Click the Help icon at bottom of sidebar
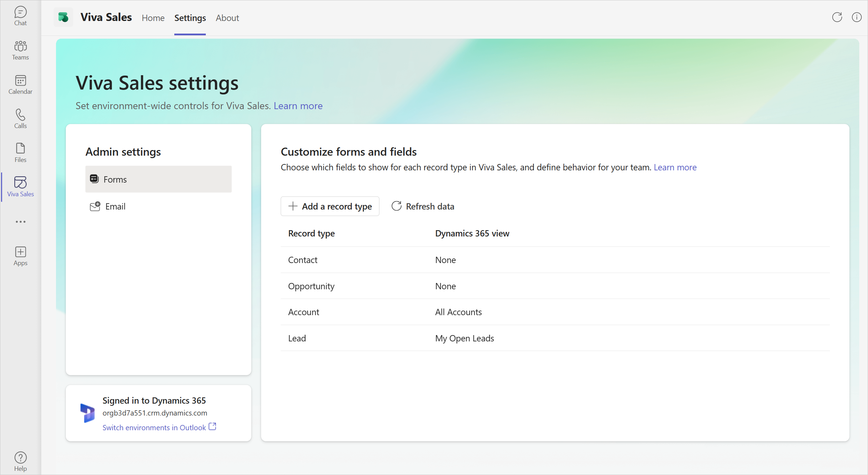868x475 pixels. click(x=21, y=458)
